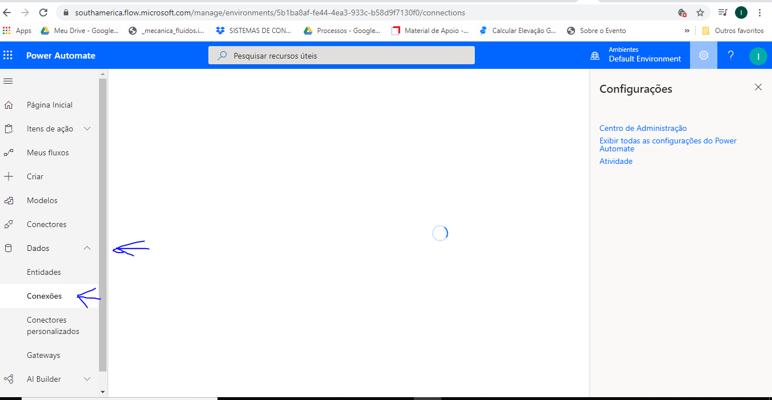This screenshot has height=400, width=772.
Task: Expand the AI Builder section
Action: pyautogui.click(x=87, y=379)
